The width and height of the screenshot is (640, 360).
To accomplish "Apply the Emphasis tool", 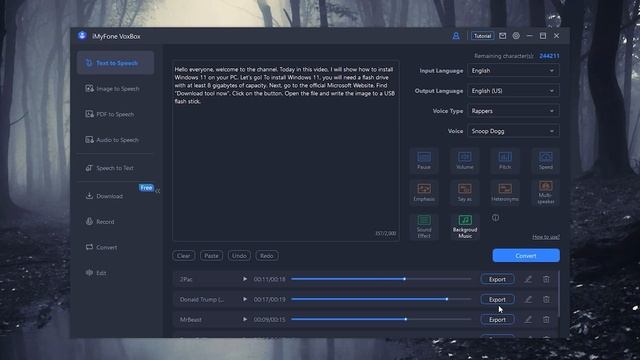I will point(424,192).
